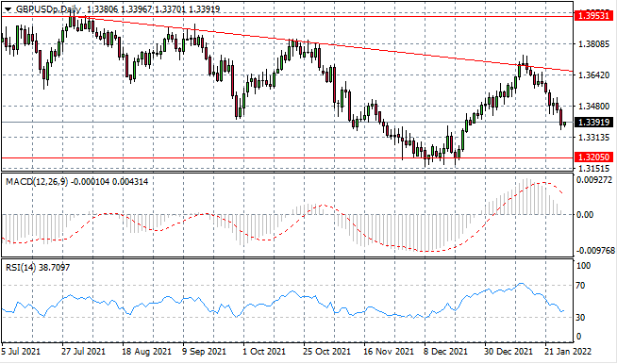Click the MACD zero level 0.00 label

[x=586, y=215]
